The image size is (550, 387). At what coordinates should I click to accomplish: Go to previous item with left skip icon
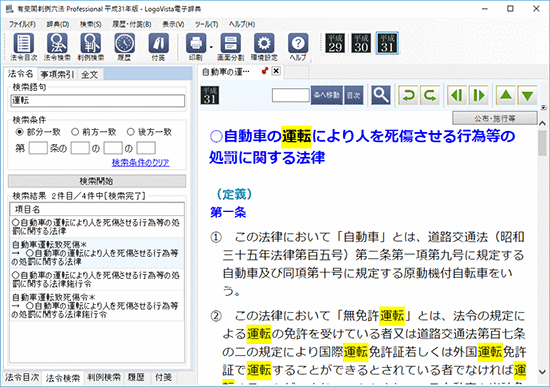(x=457, y=95)
